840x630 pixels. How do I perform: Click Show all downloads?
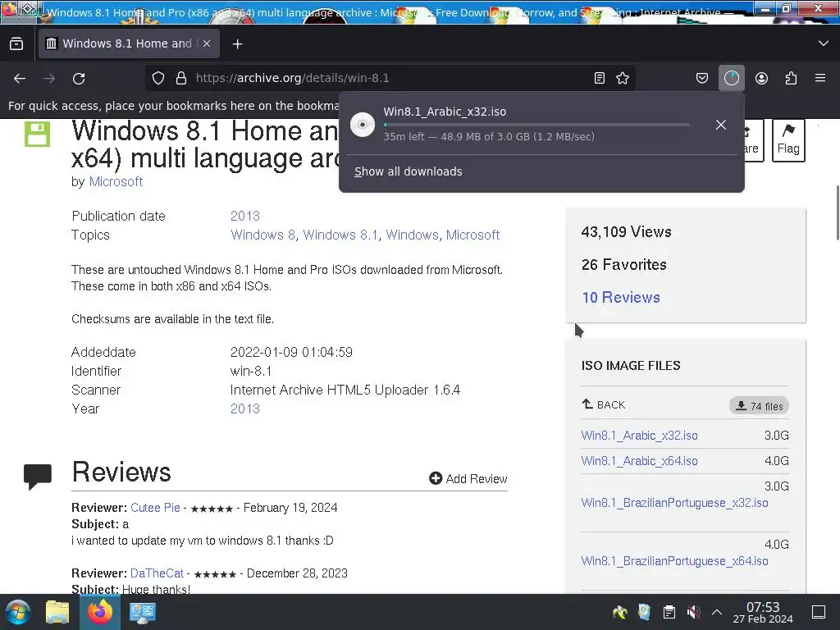[409, 171]
